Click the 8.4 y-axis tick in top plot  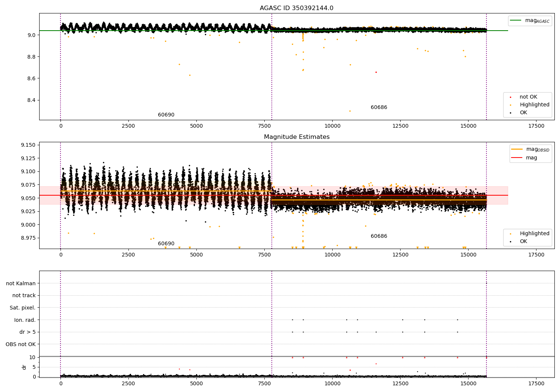pyautogui.click(x=31, y=100)
